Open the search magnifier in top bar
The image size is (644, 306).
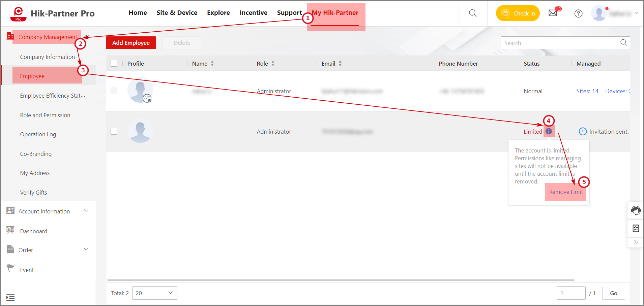[x=473, y=13]
